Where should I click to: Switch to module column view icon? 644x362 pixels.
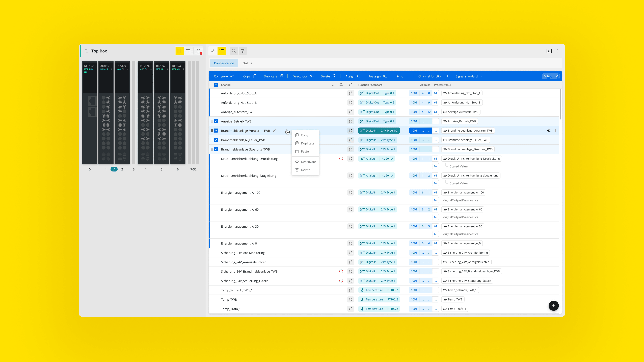pyautogui.click(x=179, y=51)
